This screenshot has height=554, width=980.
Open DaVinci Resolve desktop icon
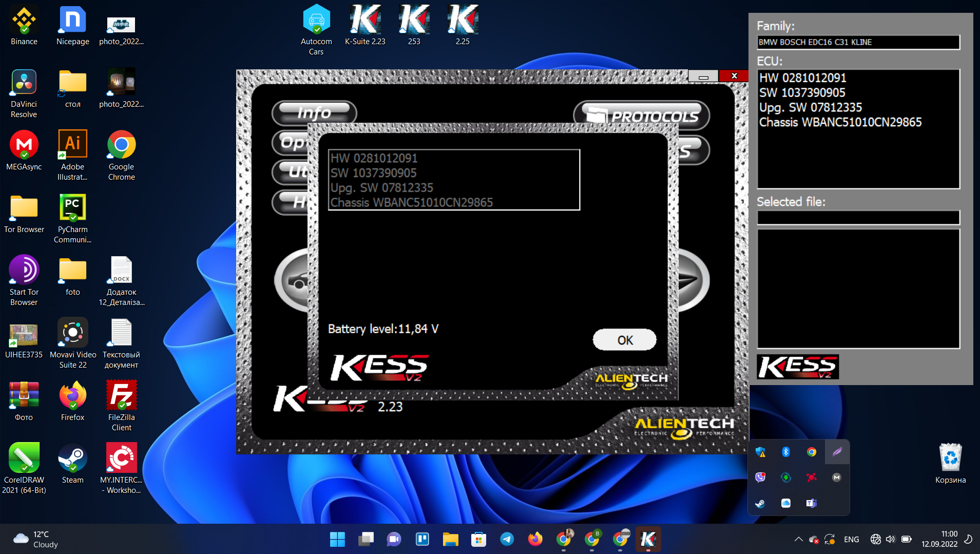(24, 93)
